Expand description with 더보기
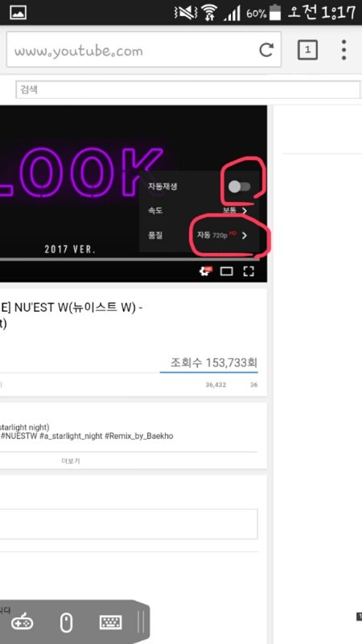Image resolution: width=362 pixels, height=644 pixels. coord(71,460)
